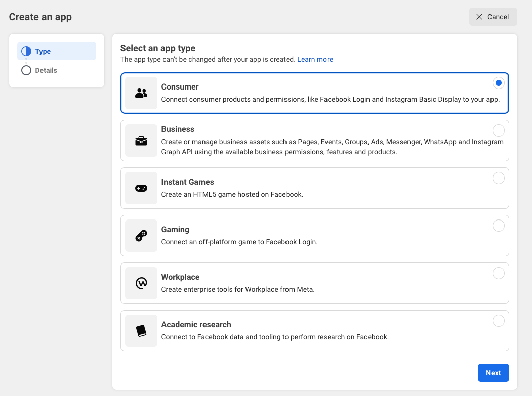This screenshot has height=396, width=532.
Task: Click the Consumer title text
Action: coord(180,87)
